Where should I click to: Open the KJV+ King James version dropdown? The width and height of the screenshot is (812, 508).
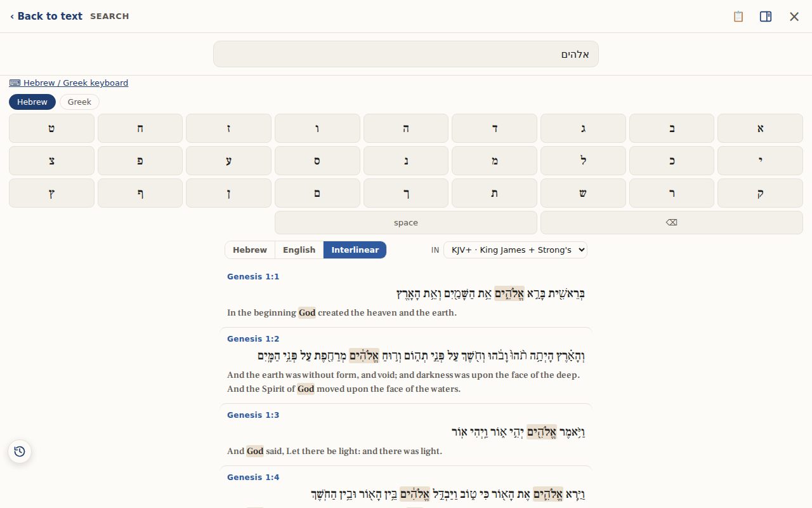[x=515, y=250]
